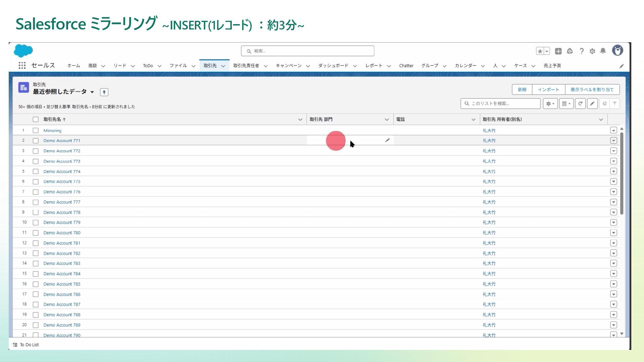Click the pencil edit list icon

click(x=592, y=104)
